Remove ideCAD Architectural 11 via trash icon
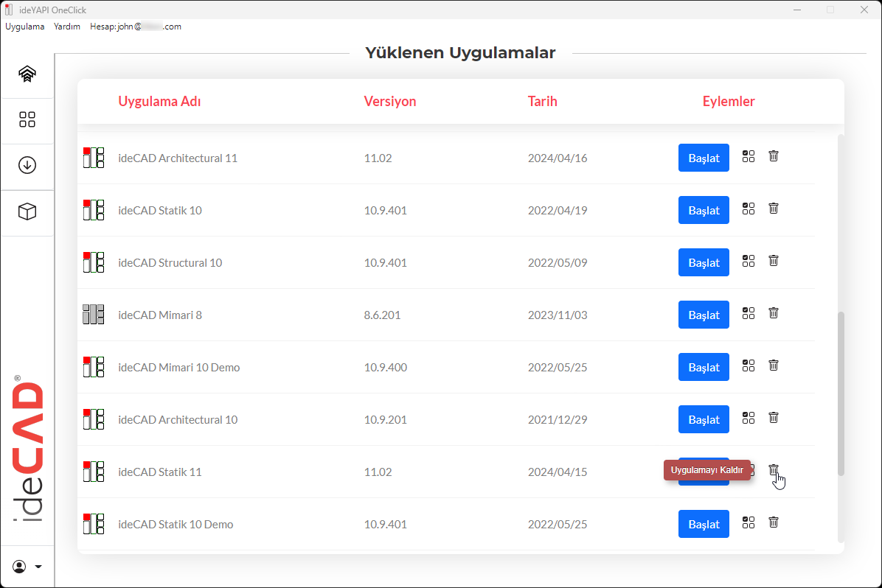This screenshot has width=882, height=588. [774, 156]
